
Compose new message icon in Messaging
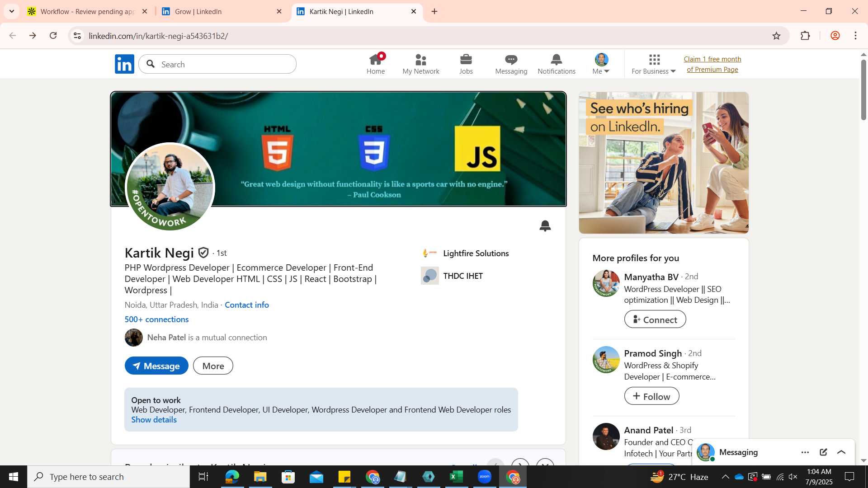coord(823,452)
